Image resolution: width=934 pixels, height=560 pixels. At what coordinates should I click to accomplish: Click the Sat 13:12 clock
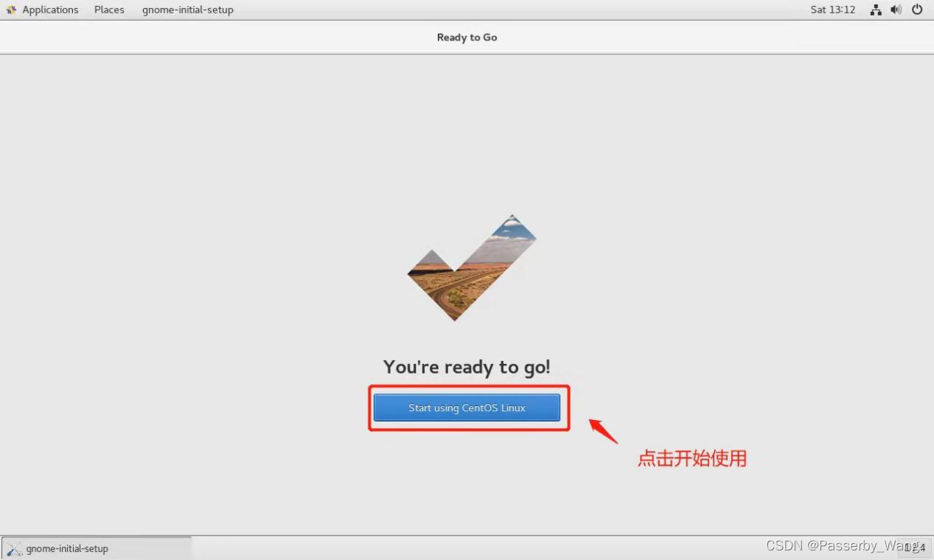click(x=833, y=10)
